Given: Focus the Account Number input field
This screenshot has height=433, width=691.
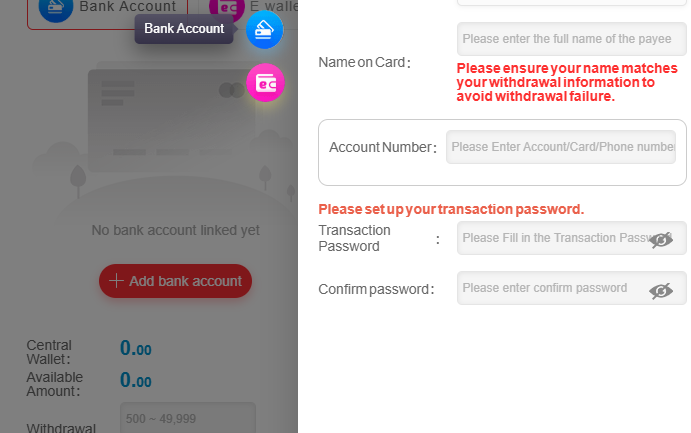Looking at the screenshot, I should click(561, 147).
